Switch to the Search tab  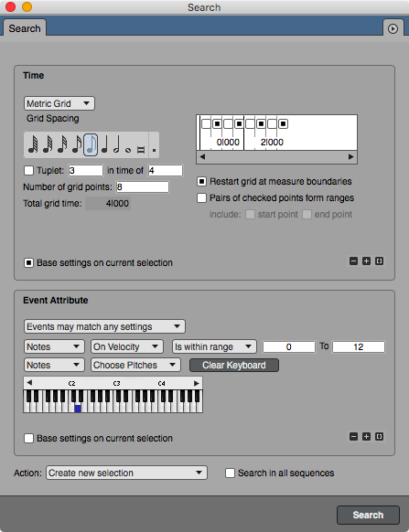coord(25,28)
